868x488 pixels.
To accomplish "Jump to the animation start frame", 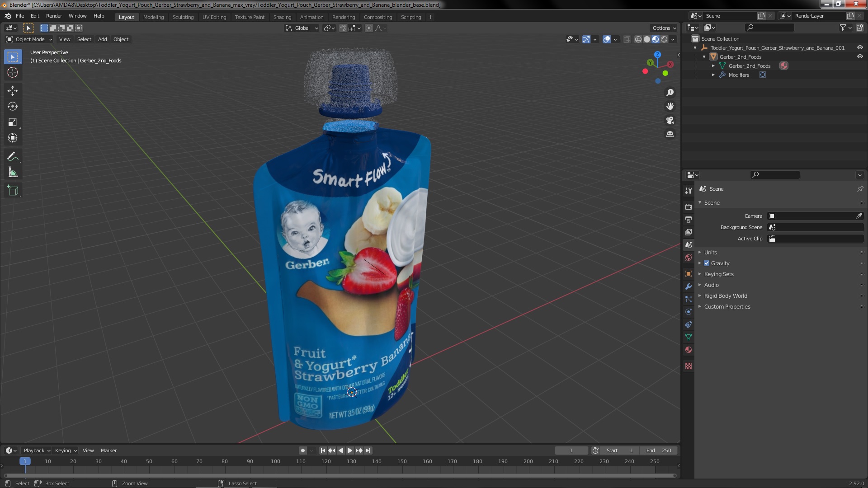I will (323, 450).
